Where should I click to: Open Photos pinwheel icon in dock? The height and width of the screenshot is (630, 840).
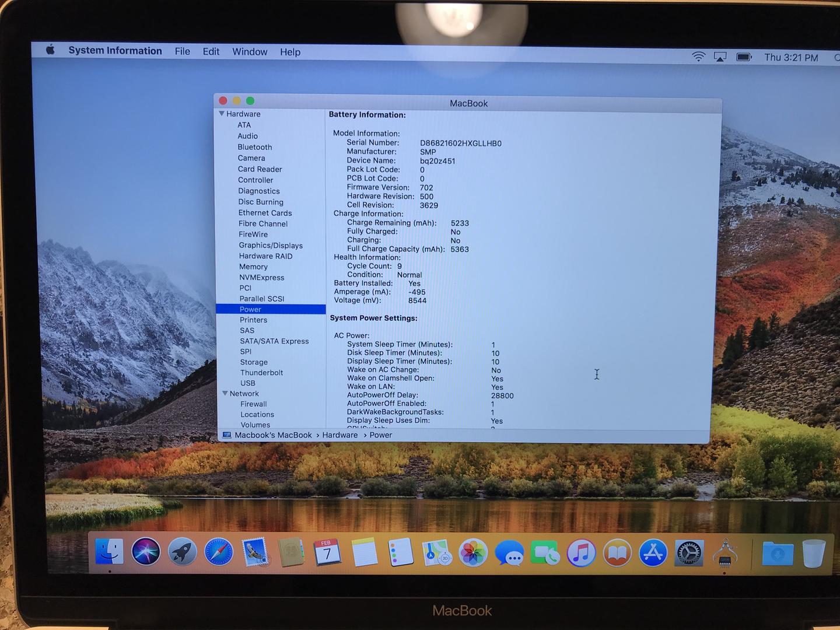click(473, 552)
